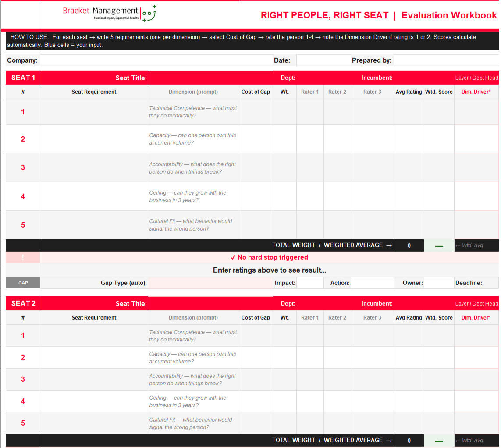Select the Prepared by input cell
Viewport: 501px width, 448px height.
(x=446, y=60)
